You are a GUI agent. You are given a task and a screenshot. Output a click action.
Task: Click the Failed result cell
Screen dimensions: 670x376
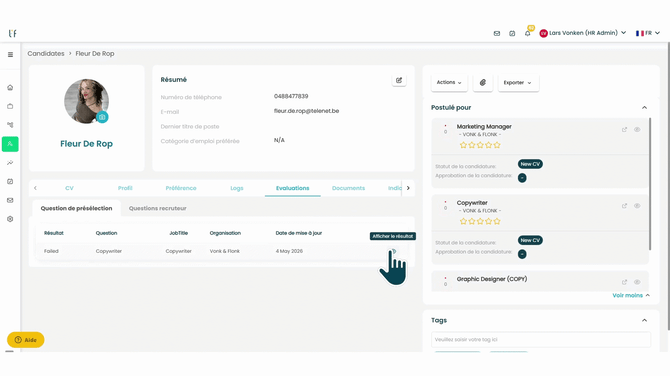[x=51, y=251]
